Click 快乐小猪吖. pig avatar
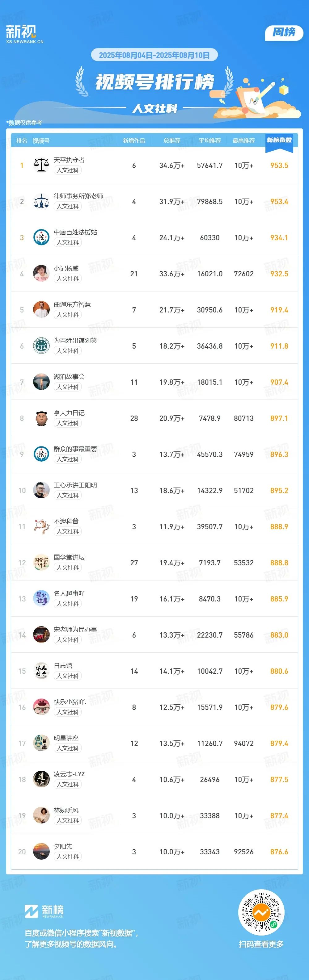Viewport: 309px width, 980px height. point(41,707)
